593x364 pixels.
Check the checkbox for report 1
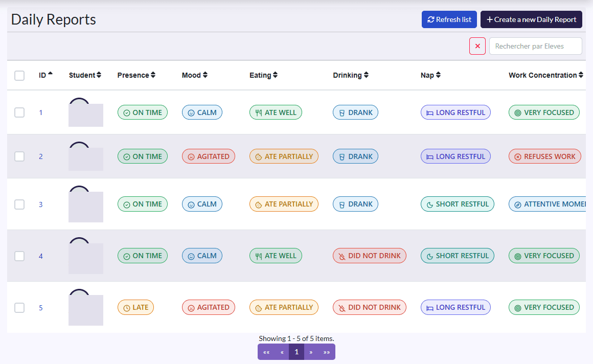click(x=19, y=112)
